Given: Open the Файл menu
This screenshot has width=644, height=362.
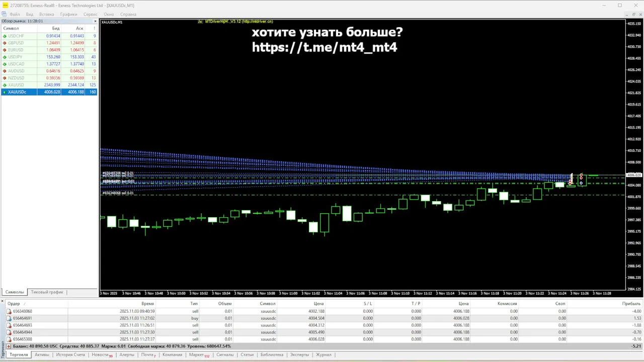Looking at the screenshot, I should point(15,14).
